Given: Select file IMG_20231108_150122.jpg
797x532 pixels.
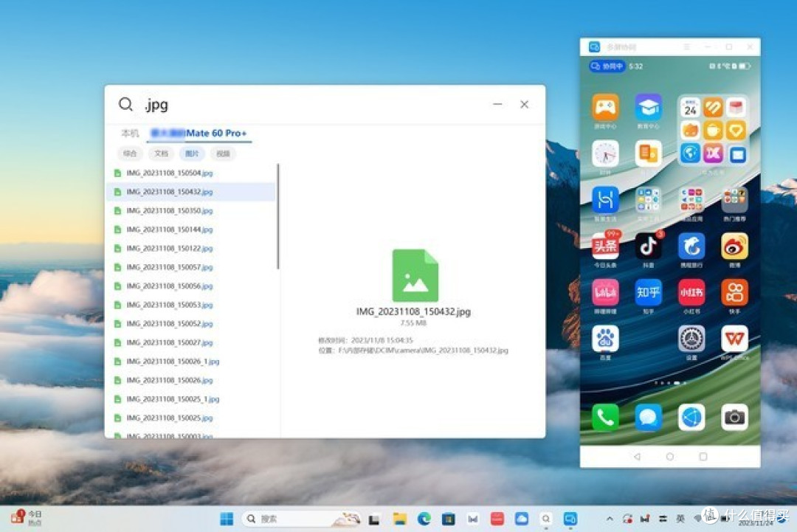Looking at the screenshot, I should pos(190,249).
